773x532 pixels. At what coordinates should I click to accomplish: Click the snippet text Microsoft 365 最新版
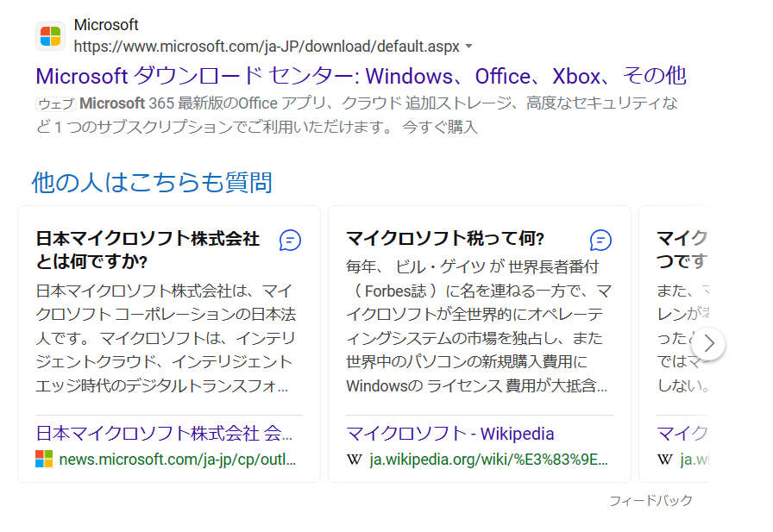coord(357,116)
